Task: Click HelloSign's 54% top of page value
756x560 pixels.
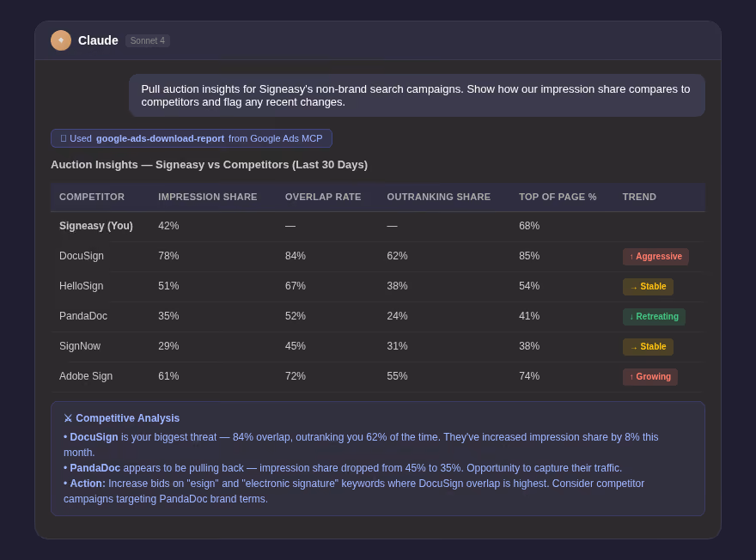Action: tap(529, 286)
